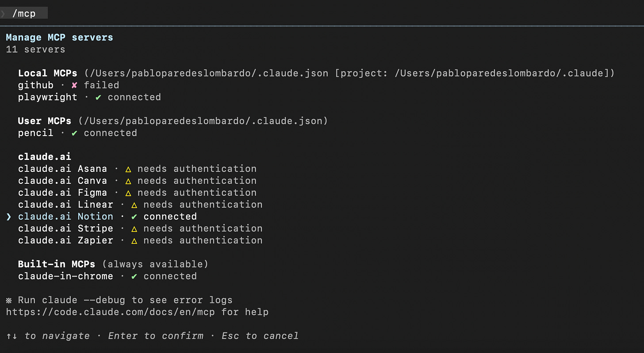
Task: Select the claude.ai Asana entry
Action: (137, 168)
